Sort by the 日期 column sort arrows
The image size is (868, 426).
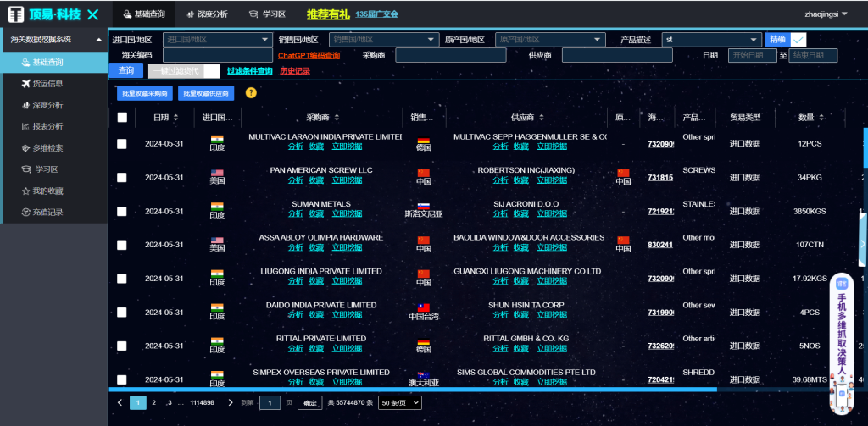click(176, 118)
